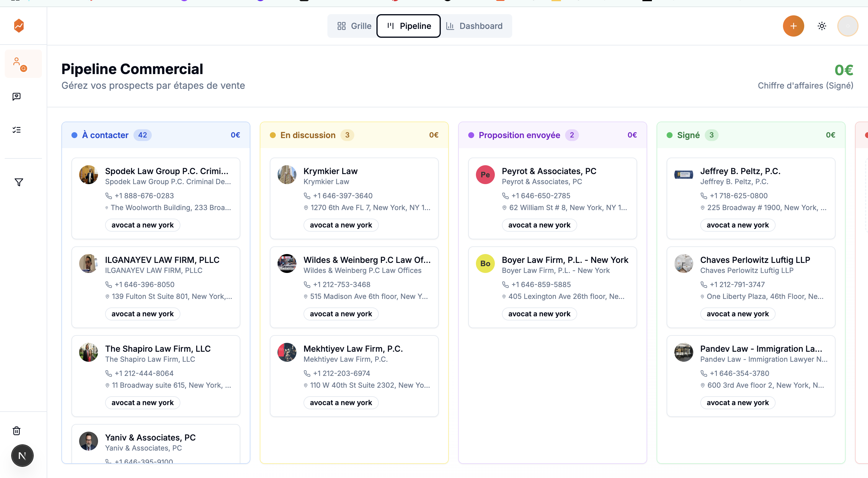
Task: Click location pin for 1270 6th Ave
Action: point(306,208)
